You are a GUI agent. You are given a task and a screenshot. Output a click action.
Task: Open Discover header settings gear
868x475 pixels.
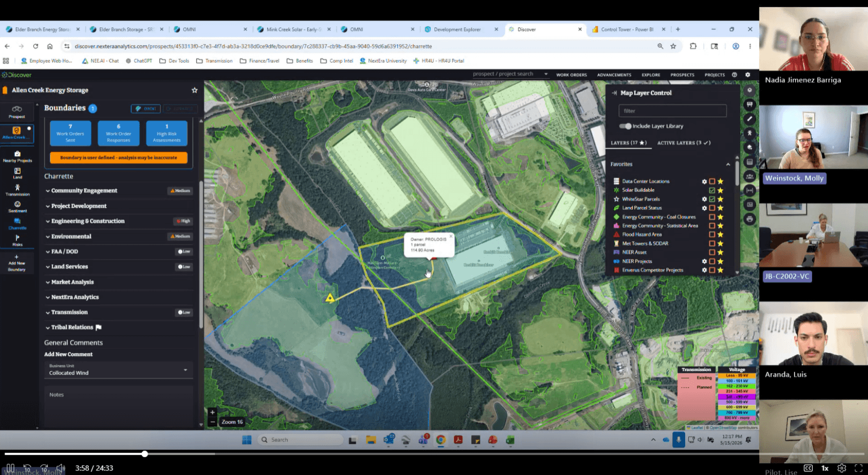[x=748, y=75]
